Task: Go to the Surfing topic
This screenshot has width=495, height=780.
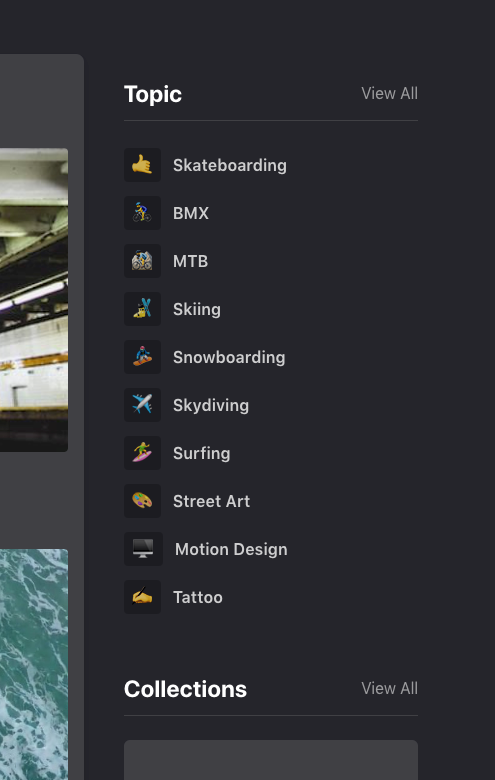Action: tap(201, 453)
